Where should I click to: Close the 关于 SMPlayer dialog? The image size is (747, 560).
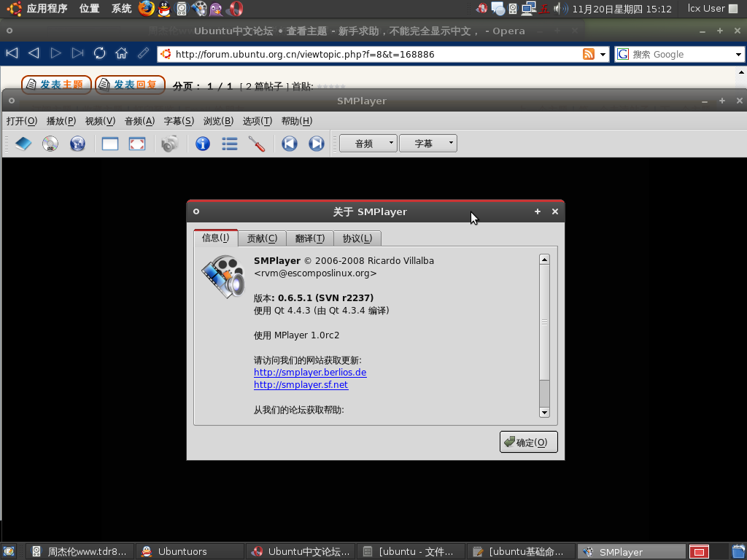point(555,211)
